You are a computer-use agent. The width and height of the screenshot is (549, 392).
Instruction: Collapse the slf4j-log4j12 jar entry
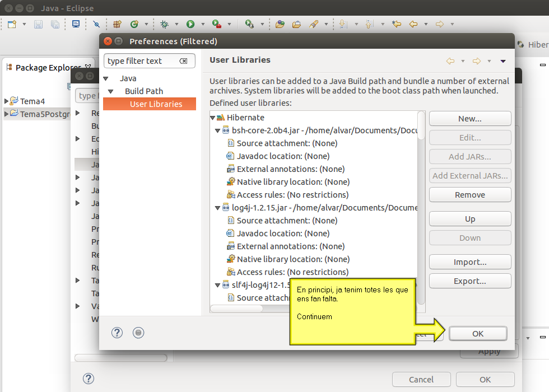[217, 285]
